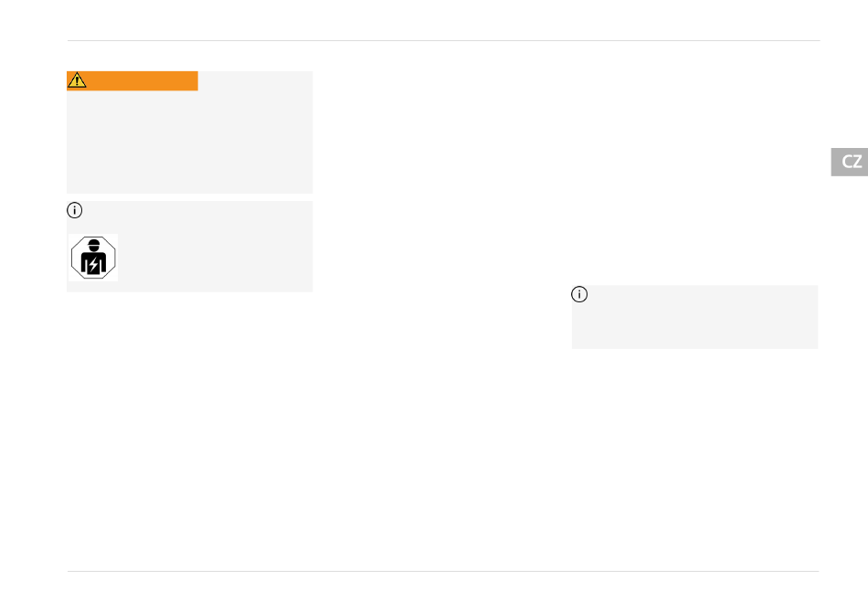Click the exclamation mark inside warning triangle
The height and width of the screenshot is (612, 868).
77,82
